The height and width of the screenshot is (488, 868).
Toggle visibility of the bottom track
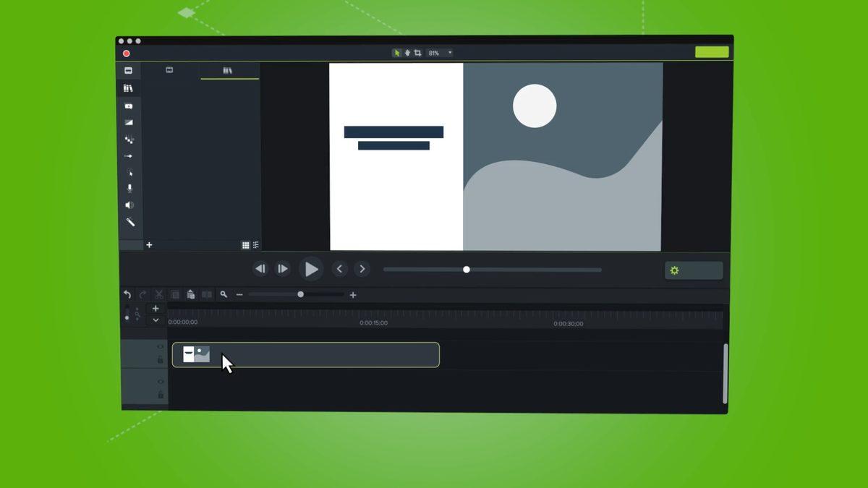[x=161, y=382]
